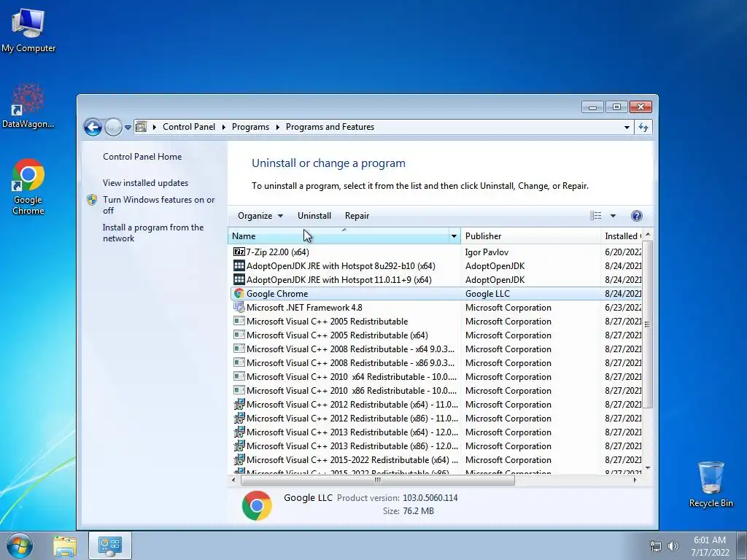
Task: Open Turn Windows features on or off
Action: 158,205
